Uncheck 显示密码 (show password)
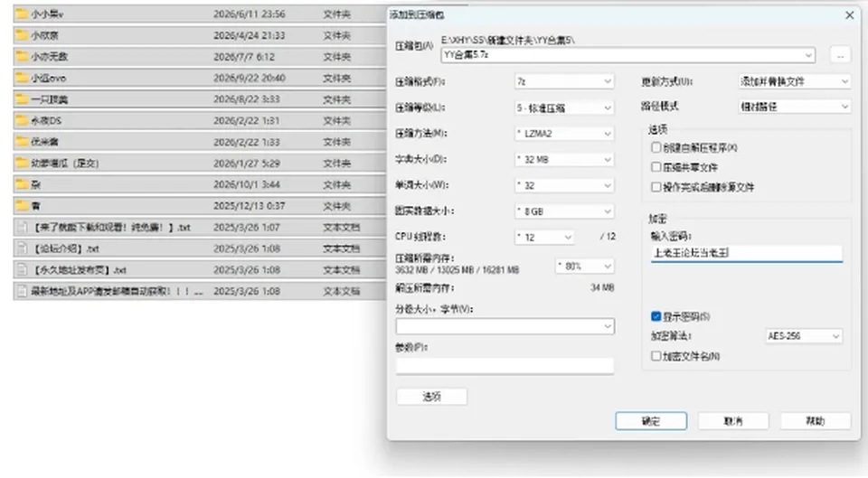Screen dimensions: 868x478 point(656,316)
